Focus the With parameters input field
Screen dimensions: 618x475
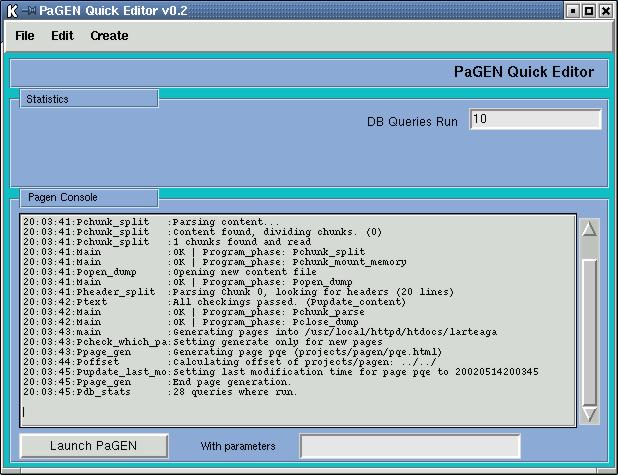click(410, 446)
